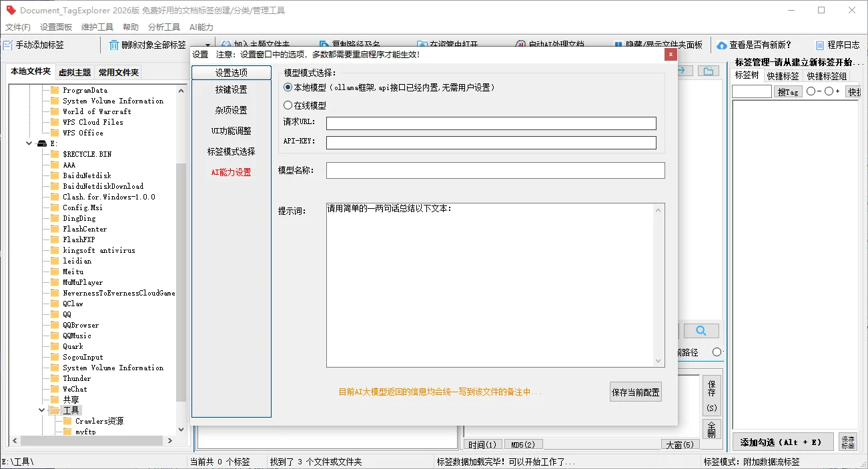The width and height of the screenshot is (868, 469).
Task: Click the 大窗(5) button
Action: click(x=680, y=444)
